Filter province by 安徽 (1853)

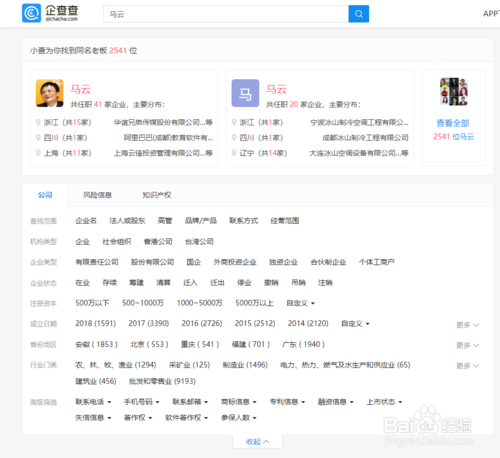pos(97,344)
